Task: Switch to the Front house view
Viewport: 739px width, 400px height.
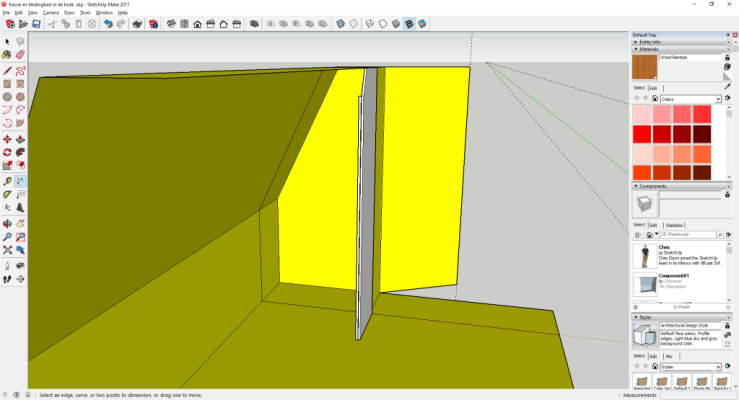Action: click(x=197, y=24)
